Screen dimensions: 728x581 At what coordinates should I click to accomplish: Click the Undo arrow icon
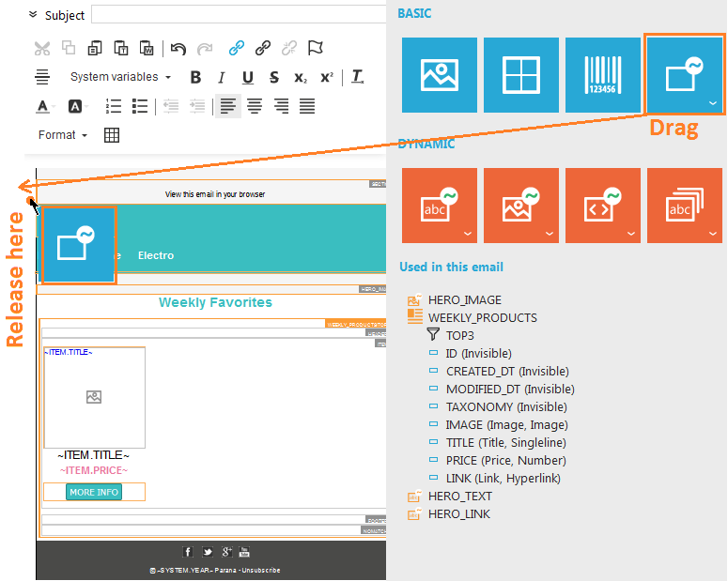point(178,49)
